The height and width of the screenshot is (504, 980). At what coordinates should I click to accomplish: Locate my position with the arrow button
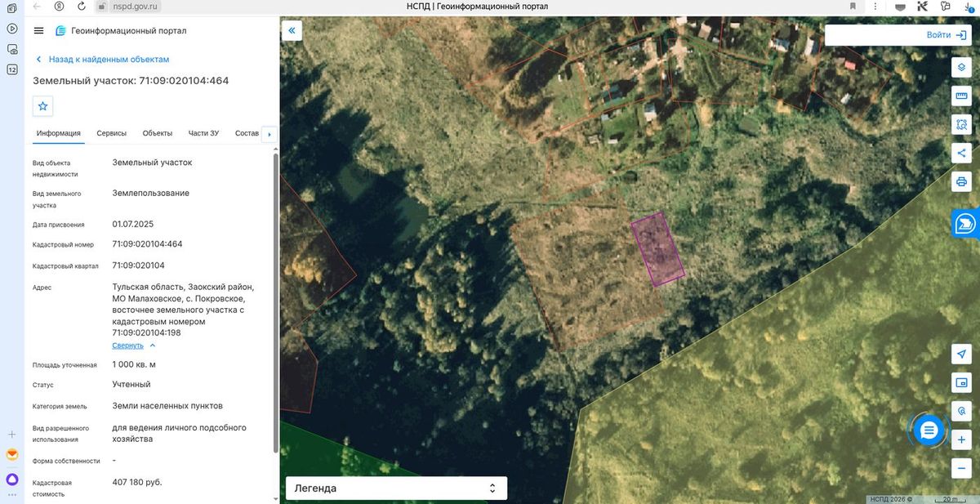coord(961,354)
